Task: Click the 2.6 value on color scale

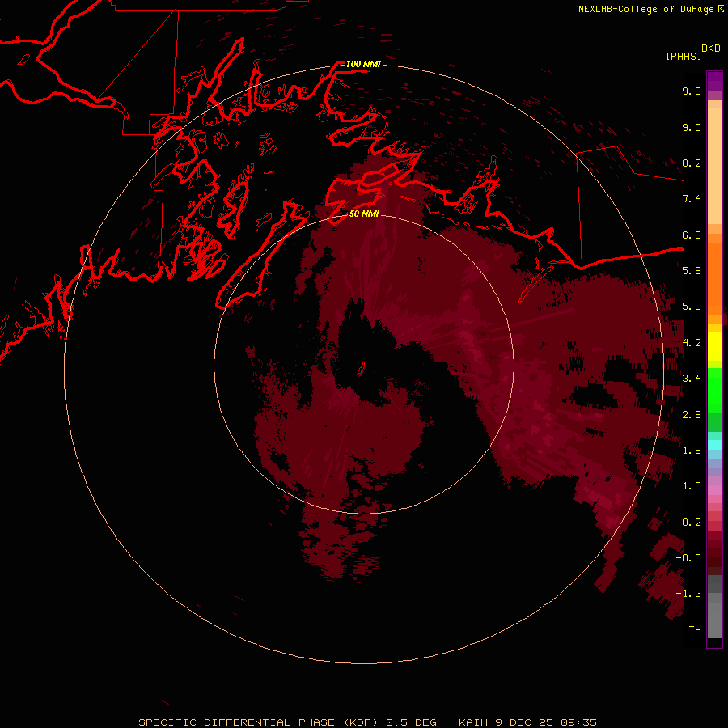Action: click(x=692, y=415)
